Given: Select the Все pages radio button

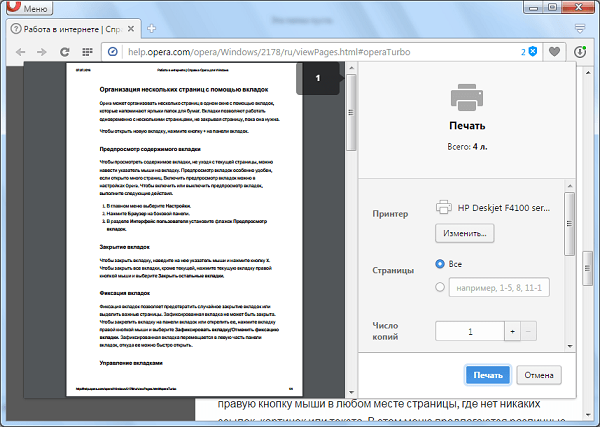Looking at the screenshot, I should 440,264.
